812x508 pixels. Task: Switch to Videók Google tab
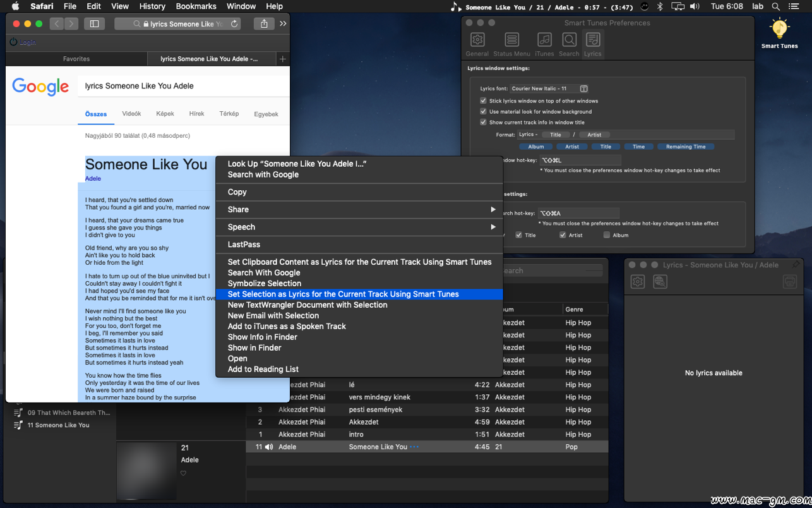131,114
